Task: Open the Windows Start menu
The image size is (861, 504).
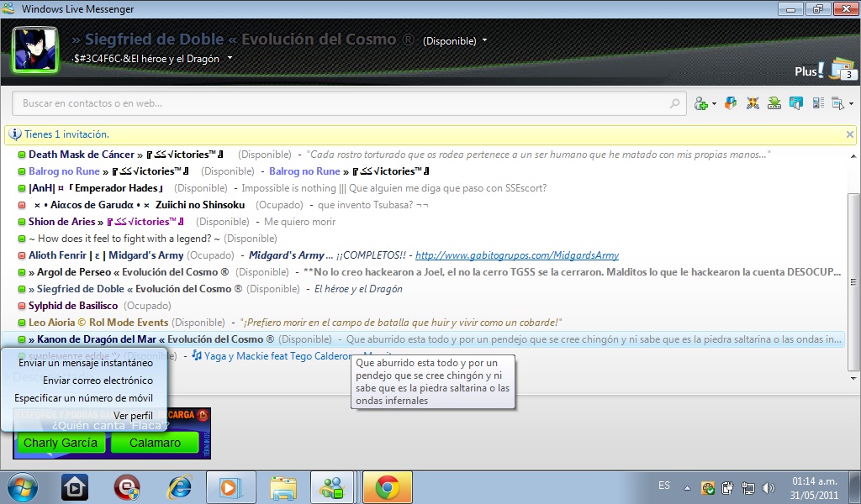Action: pos(22,487)
